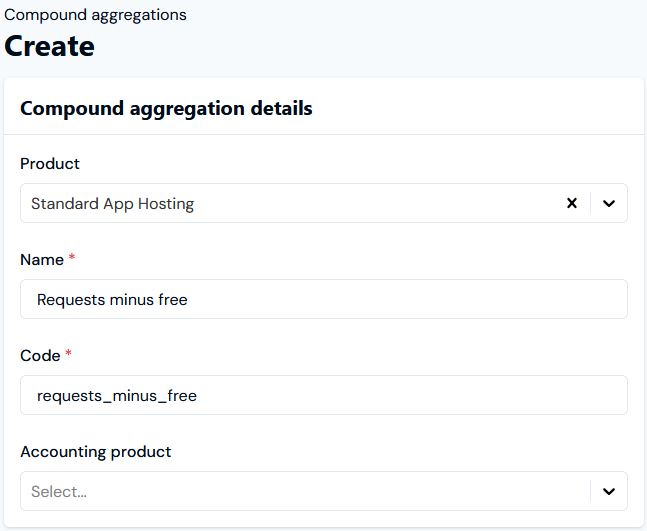The width and height of the screenshot is (647, 531).
Task: Click the separator line next to Product chevron
Action: pos(590,203)
